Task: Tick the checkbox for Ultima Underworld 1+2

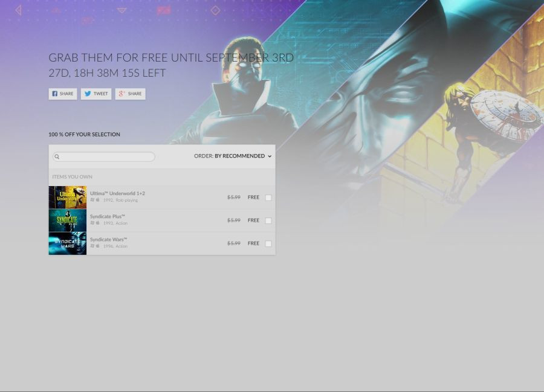Action: tap(268, 198)
